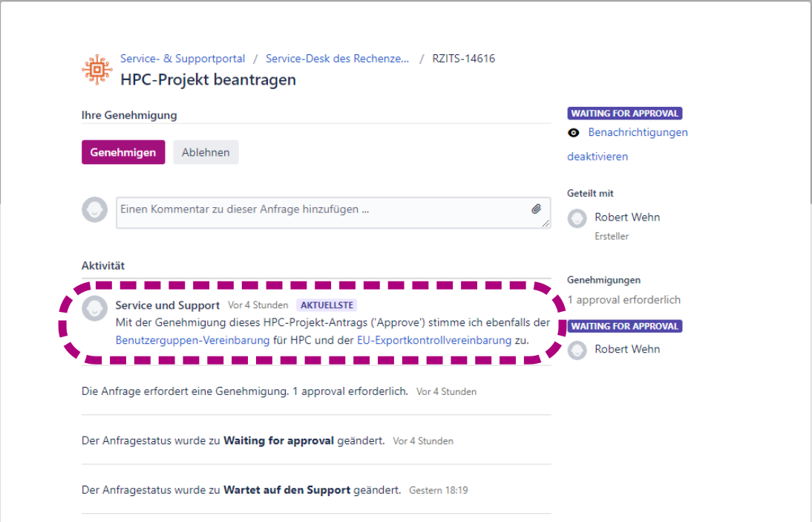This screenshot has height=522, width=812.
Task: Click the WAITING FOR APPROVAL badge under Genehmigungen
Action: tap(624, 326)
